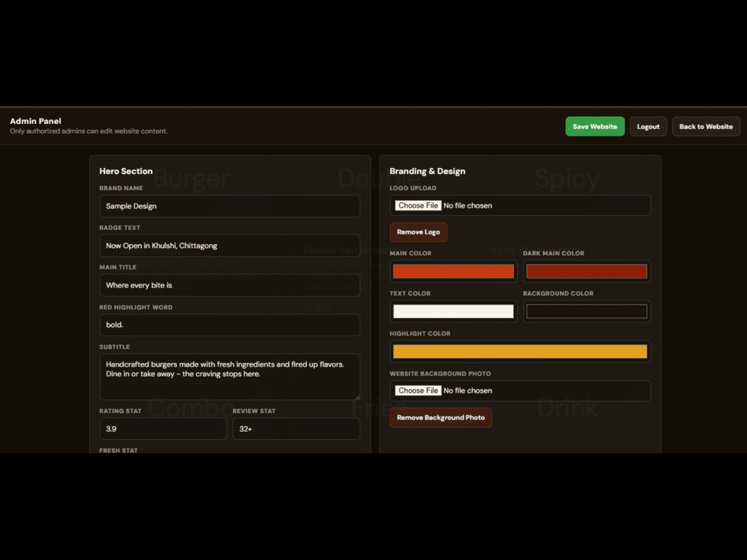Click the Highlight Color label
Viewport: 747px width, 560px height.
tap(420, 333)
